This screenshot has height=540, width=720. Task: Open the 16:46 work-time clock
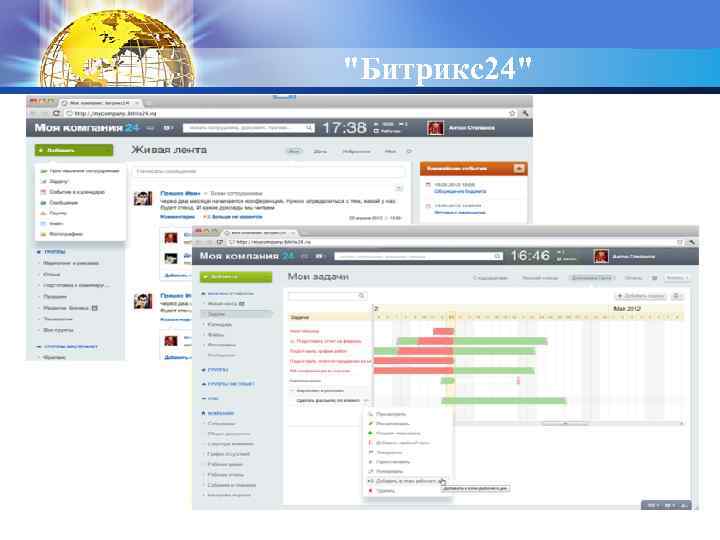click(x=530, y=256)
